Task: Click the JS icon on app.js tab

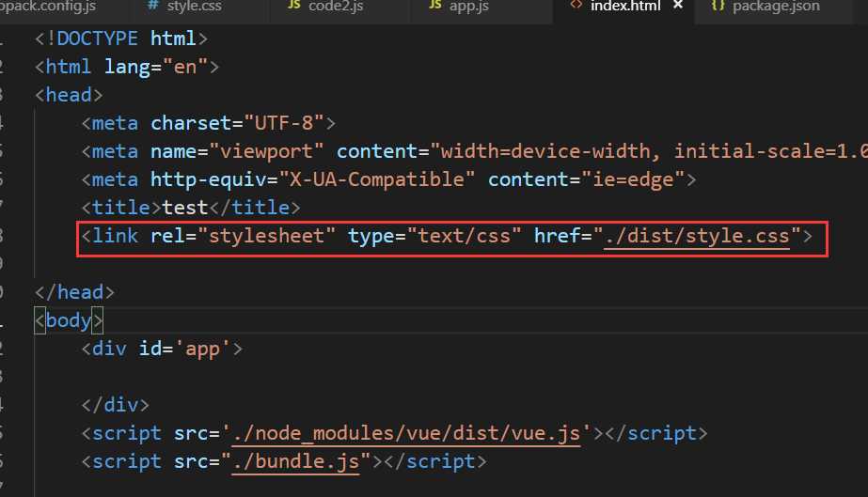Action: pos(435,7)
